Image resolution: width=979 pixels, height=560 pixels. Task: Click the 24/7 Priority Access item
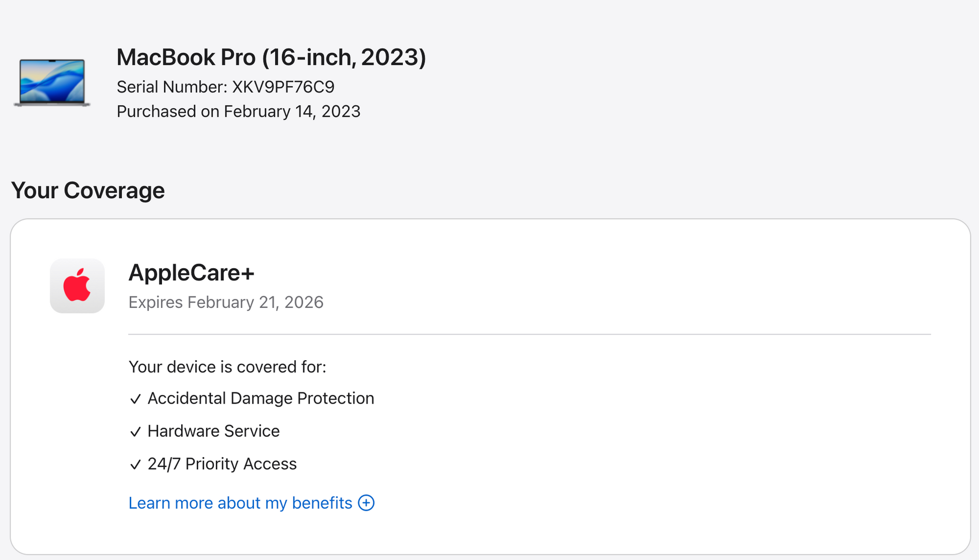pyautogui.click(x=222, y=464)
